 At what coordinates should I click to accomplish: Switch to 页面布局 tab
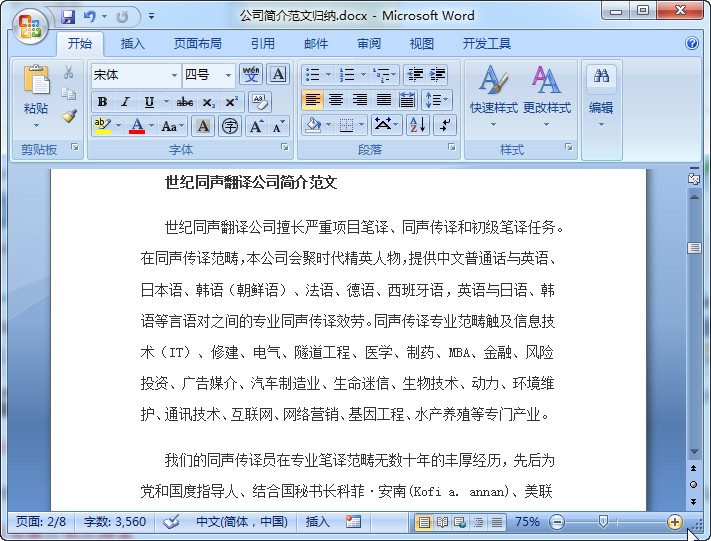point(198,44)
